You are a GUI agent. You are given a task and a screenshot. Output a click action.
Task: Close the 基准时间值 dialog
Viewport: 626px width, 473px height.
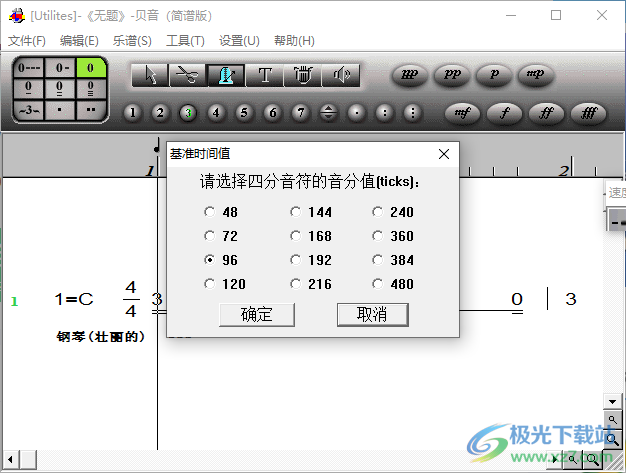(x=444, y=154)
